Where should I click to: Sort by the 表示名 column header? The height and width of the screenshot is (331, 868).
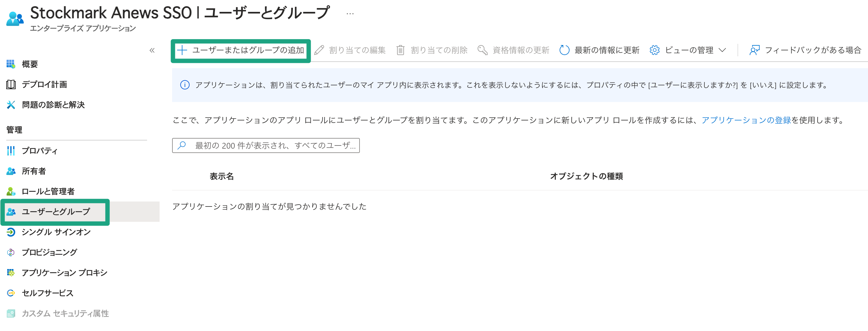click(221, 176)
